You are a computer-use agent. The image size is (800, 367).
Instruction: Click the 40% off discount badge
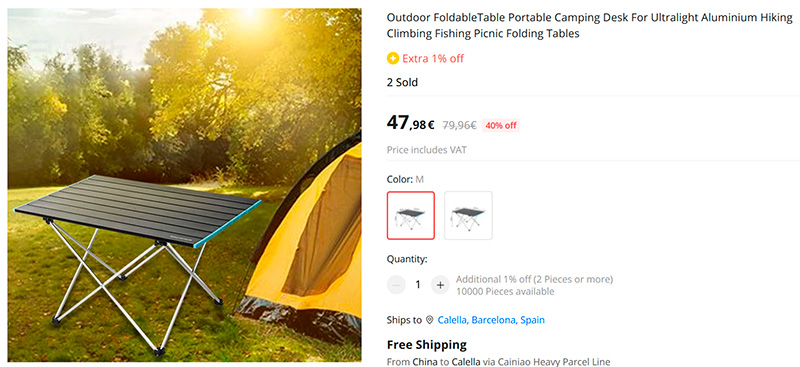click(501, 126)
